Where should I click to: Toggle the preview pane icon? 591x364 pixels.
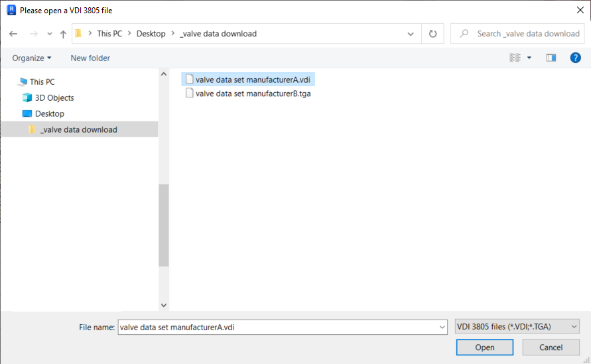click(x=551, y=58)
